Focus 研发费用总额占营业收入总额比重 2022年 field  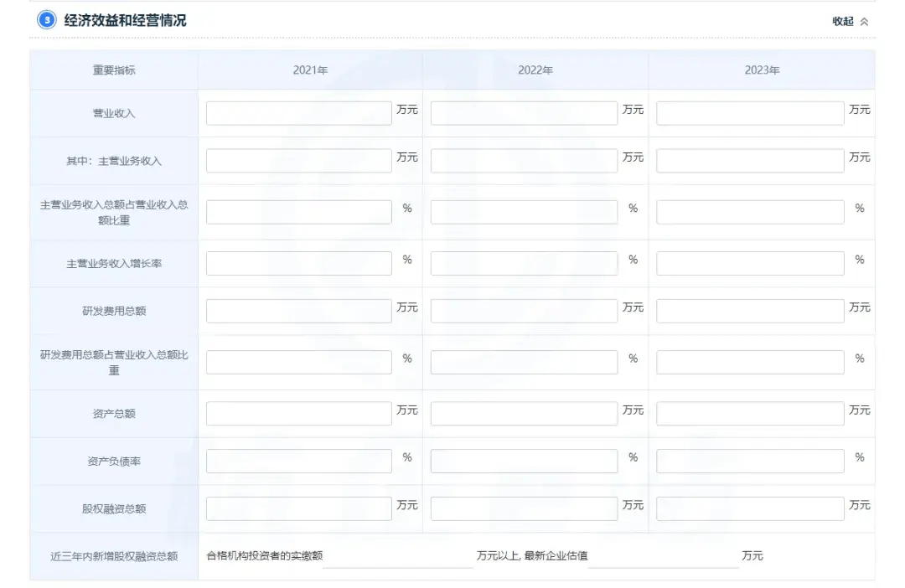524,363
